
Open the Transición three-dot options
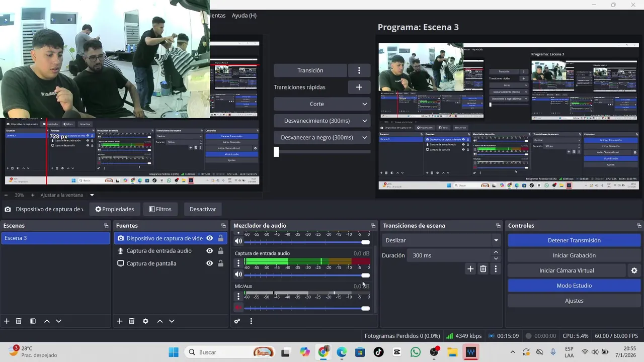click(359, 70)
